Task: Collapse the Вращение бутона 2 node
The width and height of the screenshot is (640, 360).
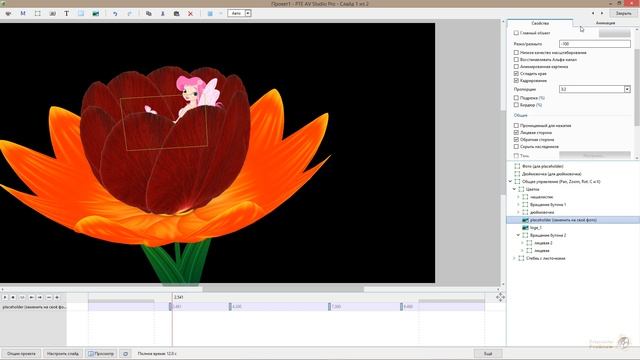Action: click(518, 236)
